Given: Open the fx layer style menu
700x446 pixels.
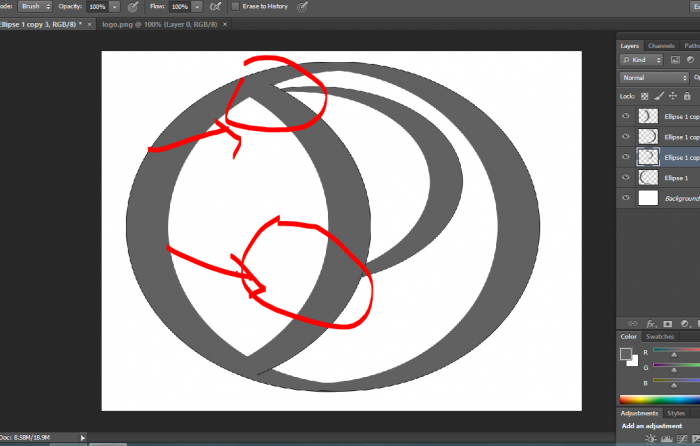Looking at the screenshot, I should click(650, 324).
